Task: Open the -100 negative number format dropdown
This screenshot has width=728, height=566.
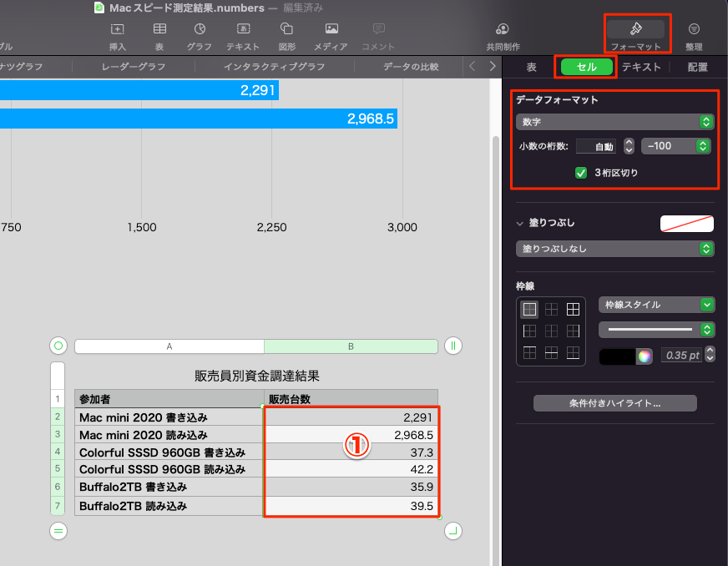Action: (x=675, y=146)
